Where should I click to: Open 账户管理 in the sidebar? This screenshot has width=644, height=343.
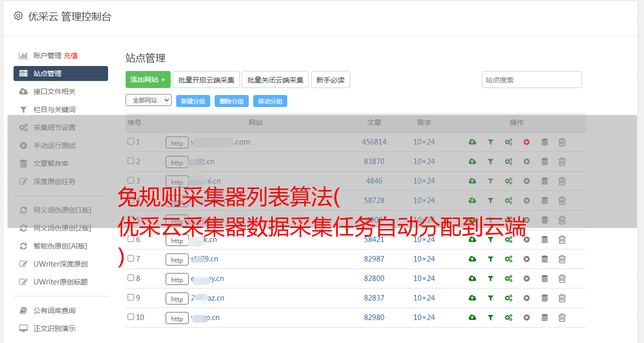(x=47, y=55)
